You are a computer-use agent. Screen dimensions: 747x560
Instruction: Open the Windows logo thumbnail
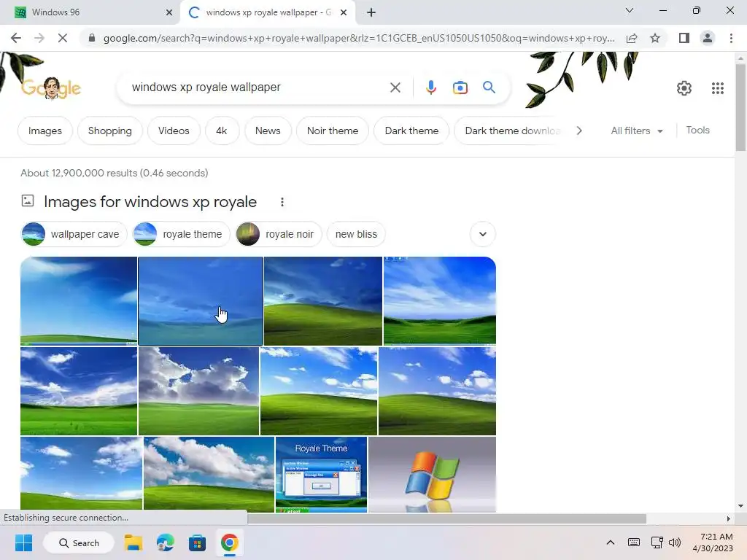[x=432, y=475]
